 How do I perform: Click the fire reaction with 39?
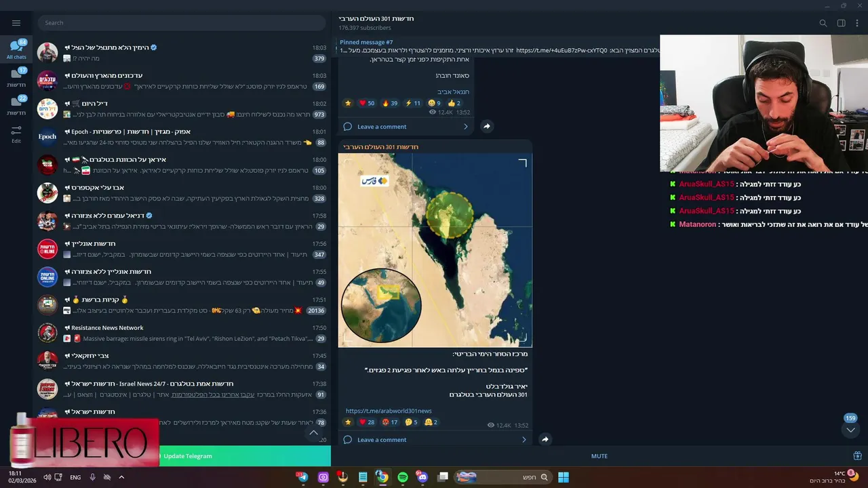click(x=390, y=103)
